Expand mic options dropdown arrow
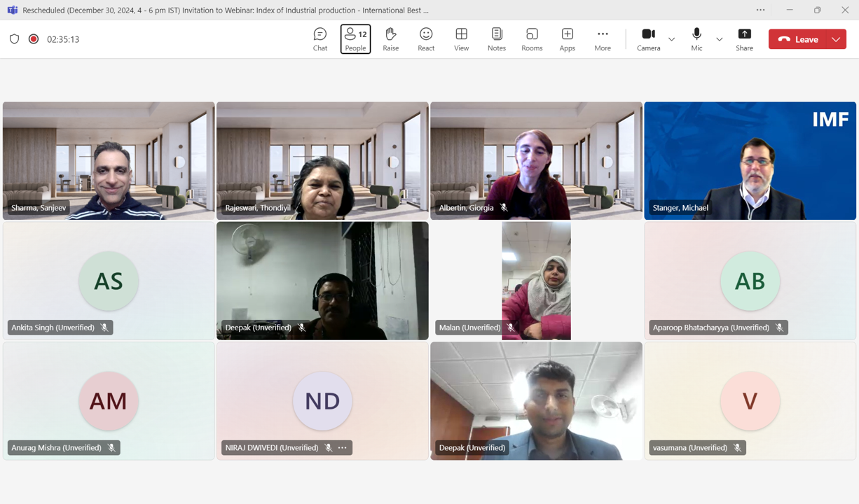The width and height of the screenshot is (859, 504). coord(719,39)
